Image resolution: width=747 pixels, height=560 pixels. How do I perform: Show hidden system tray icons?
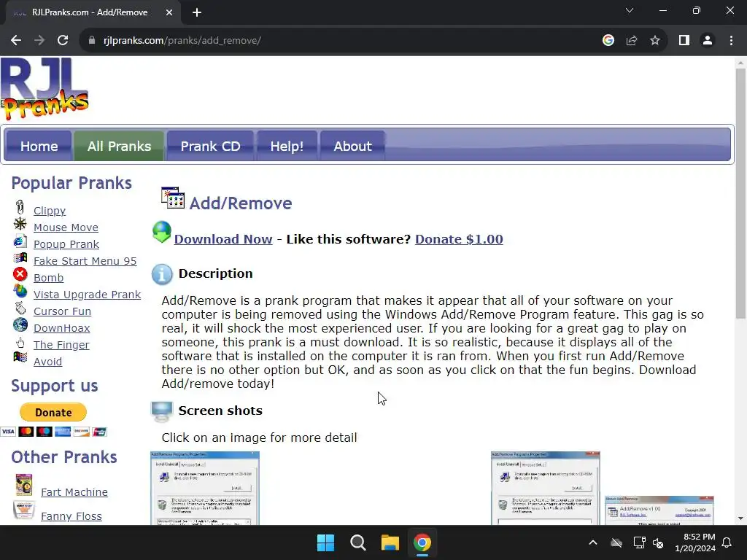pyautogui.click(x=592, y=542)
